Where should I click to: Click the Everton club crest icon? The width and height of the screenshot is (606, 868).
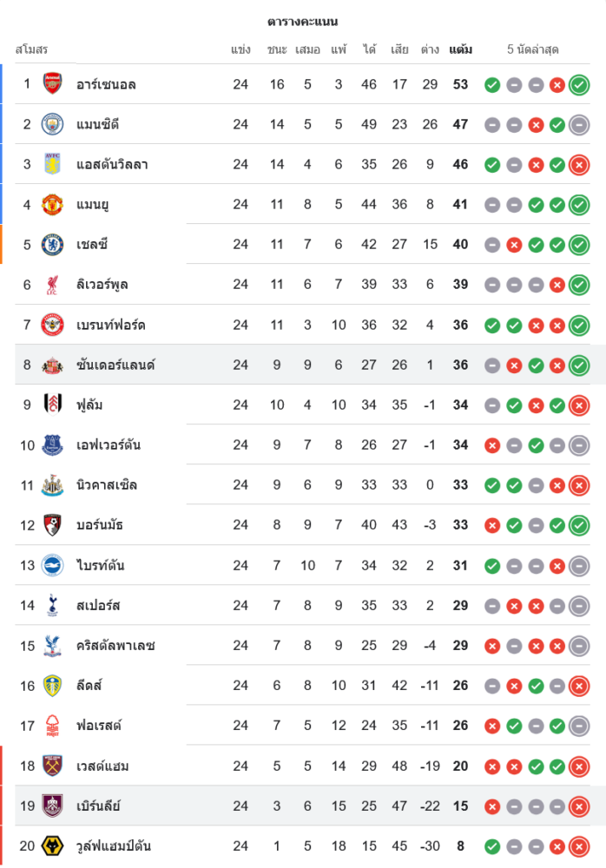pos(53,445)
